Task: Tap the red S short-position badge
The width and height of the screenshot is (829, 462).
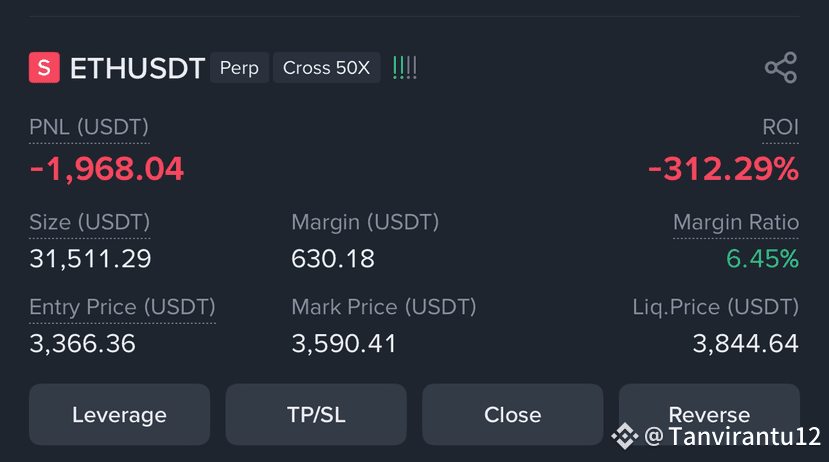Action: click(x=44, y=68)
